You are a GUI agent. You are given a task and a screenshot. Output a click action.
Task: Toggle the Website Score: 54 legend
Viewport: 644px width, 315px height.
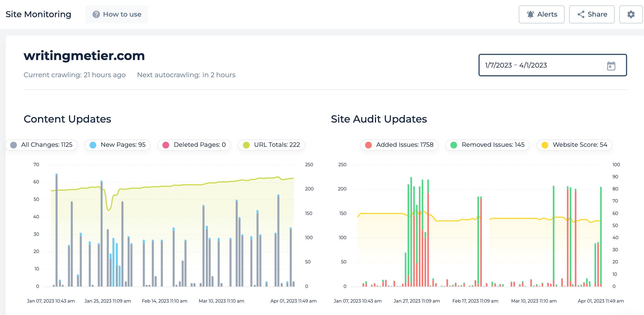tap(574, 145)
